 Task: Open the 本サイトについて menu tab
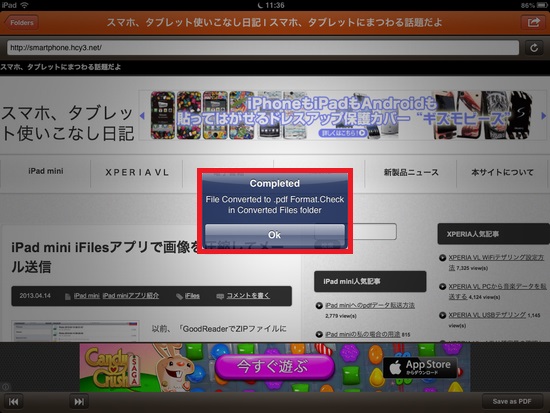coord(502,172)
